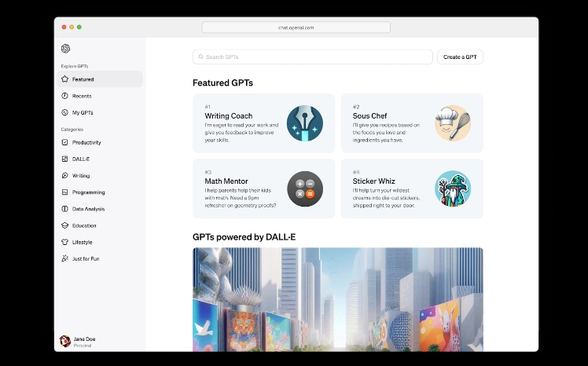Viewport: 588px width, 366px height.
Task: Click the DALL·E sidebar label
Action: (81, 159)
